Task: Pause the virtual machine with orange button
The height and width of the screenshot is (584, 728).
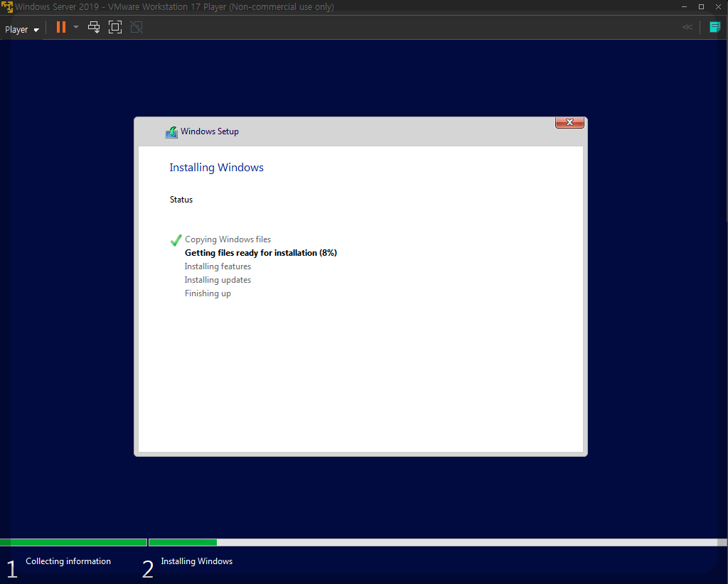Action: click(x=61, y=28)
